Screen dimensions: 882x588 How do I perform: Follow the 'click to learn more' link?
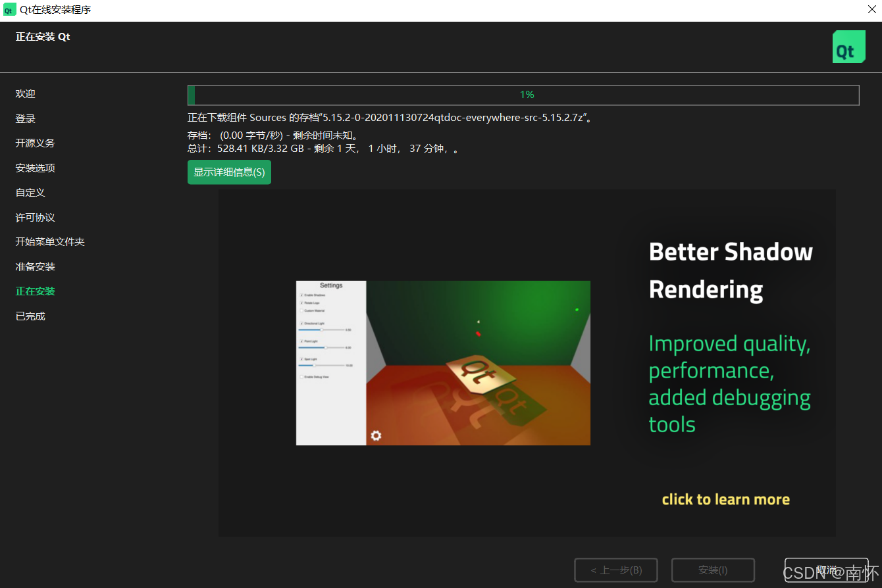(726, 500)
